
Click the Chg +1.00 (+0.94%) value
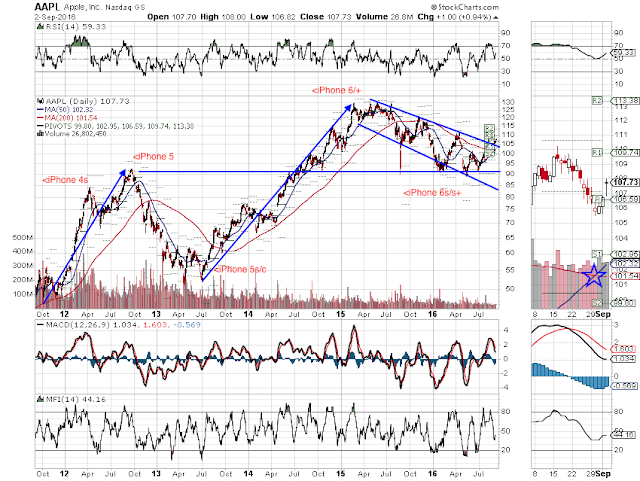point(454,17)
